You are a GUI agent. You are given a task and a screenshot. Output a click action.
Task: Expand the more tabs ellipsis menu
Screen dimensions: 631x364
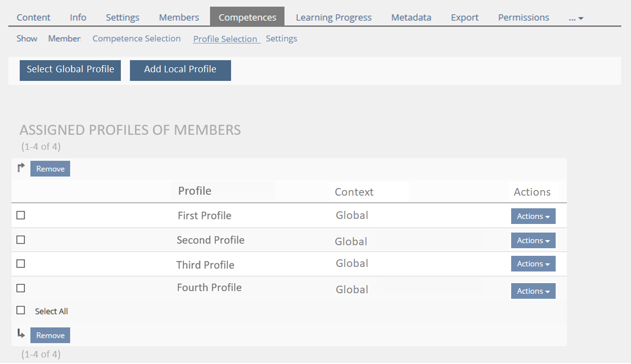576,18
